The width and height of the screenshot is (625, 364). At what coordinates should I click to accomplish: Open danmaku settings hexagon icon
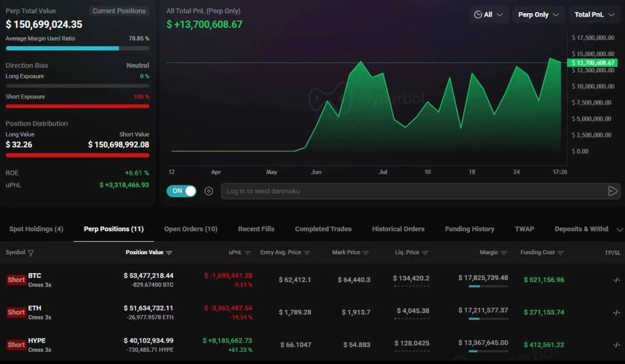point(208,191)
